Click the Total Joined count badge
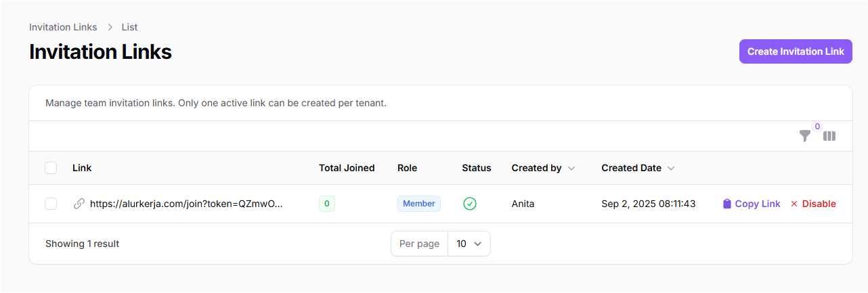The height and width of the screenshot is (293, 868). [x=326, y=204]
